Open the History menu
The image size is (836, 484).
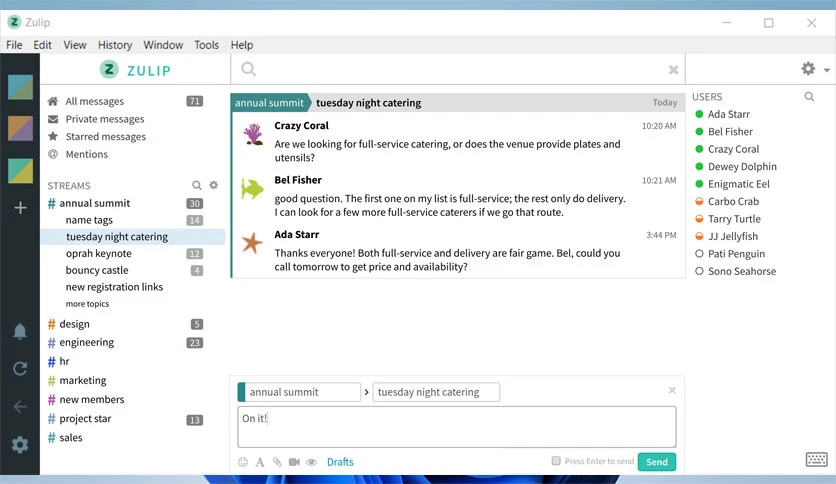click(115, 45)
